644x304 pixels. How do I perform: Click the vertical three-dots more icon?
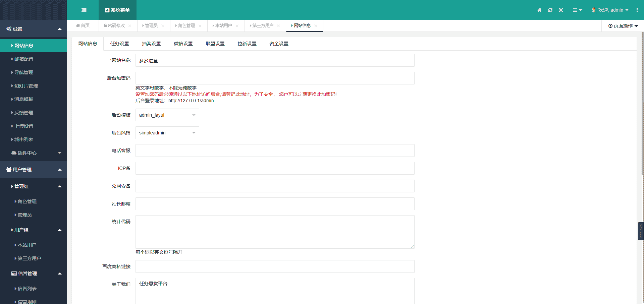pyautogui.click(x=637, y=10)
